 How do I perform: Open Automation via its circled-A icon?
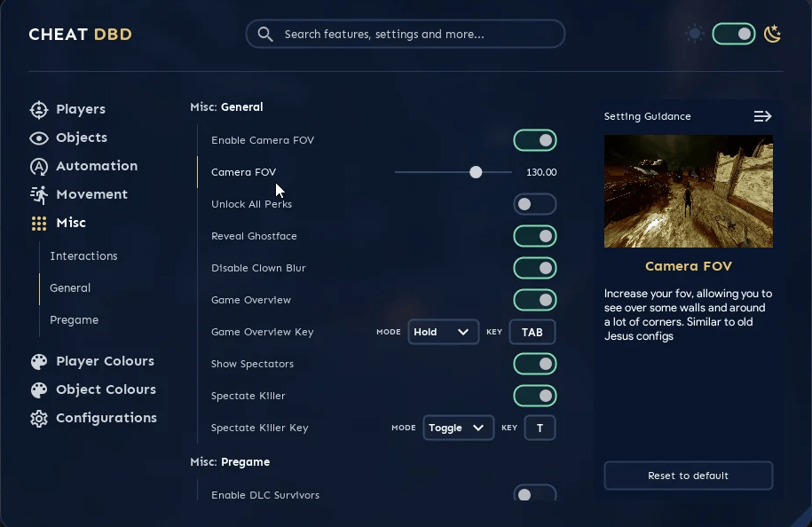click(39, 167)
